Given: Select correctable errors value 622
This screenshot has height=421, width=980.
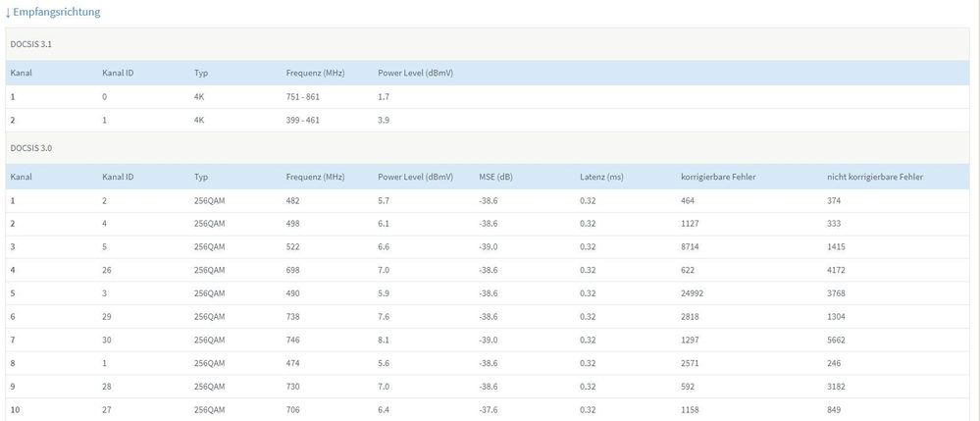Looking at the screenshot, I should (x=688, y=270).
